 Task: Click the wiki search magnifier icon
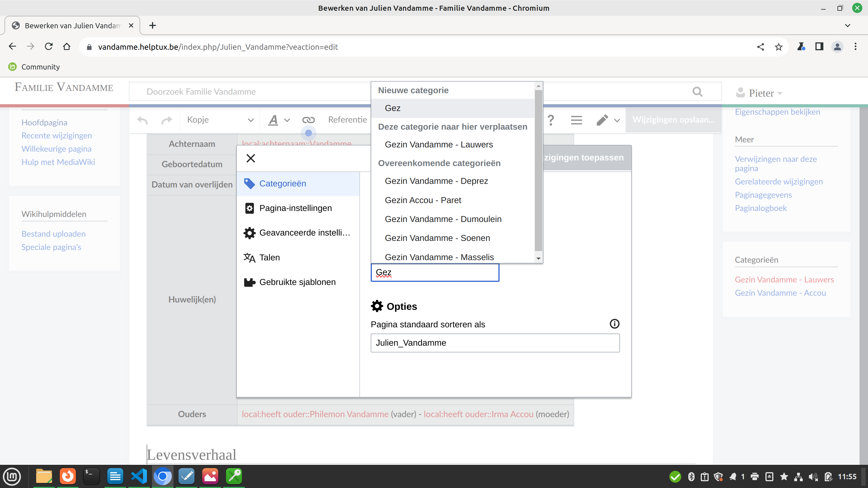coord(697,91)
